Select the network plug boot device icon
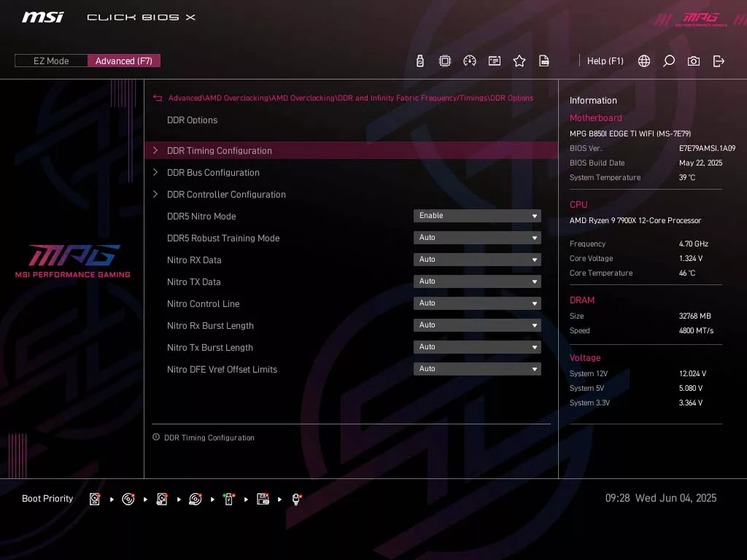Viewport: 747px width, 560px height. coord(296,499)
